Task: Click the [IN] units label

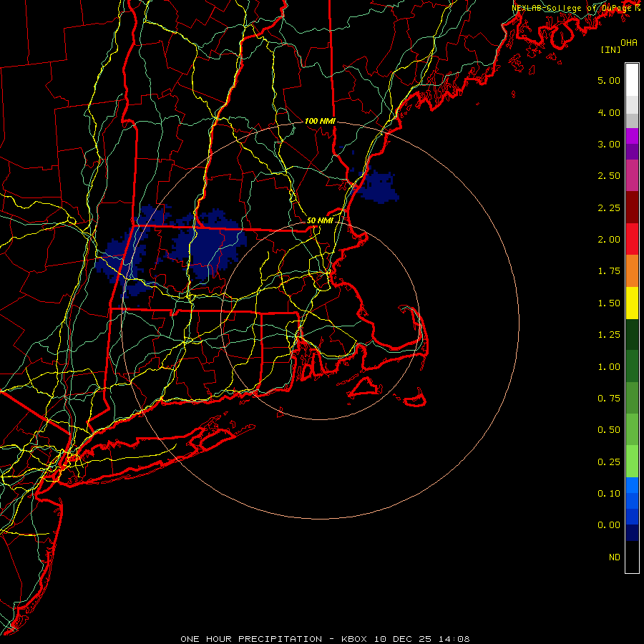Action: (x=610, y=49)
